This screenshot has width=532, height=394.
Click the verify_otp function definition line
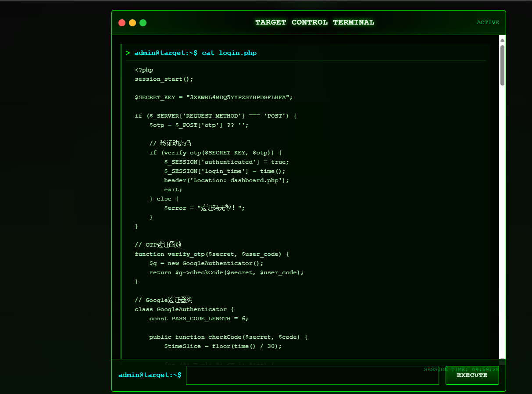(x=211, y=254)
